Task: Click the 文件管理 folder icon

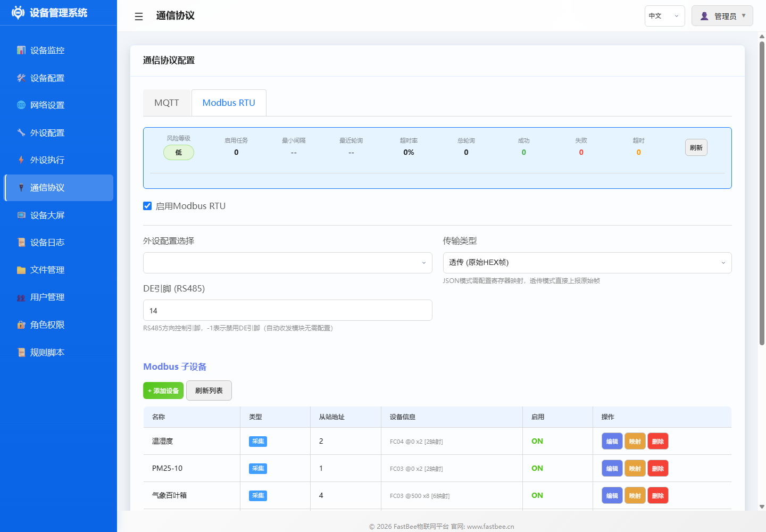Action: click(21, 270)
